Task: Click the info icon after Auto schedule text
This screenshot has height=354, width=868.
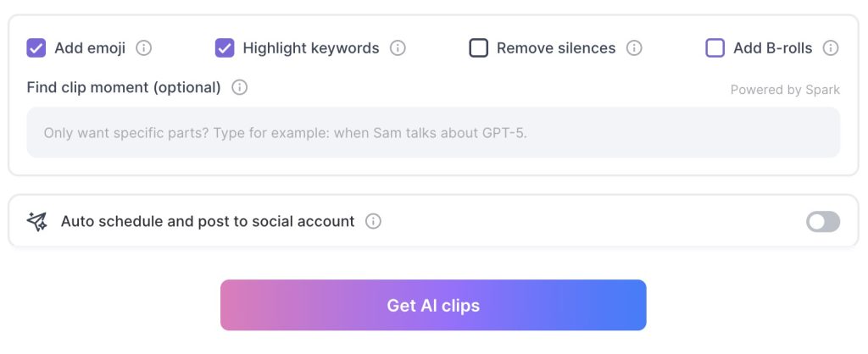Action: click(373, 222)
